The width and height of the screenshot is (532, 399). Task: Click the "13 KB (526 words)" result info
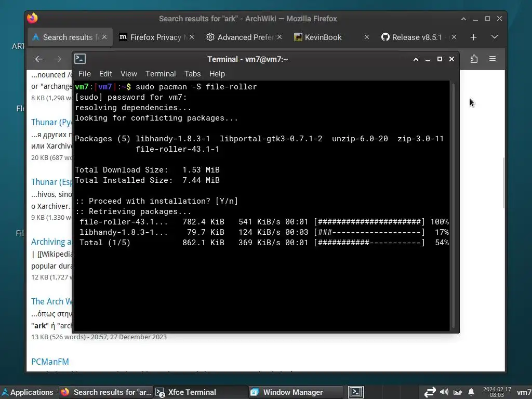click(58, 337)
